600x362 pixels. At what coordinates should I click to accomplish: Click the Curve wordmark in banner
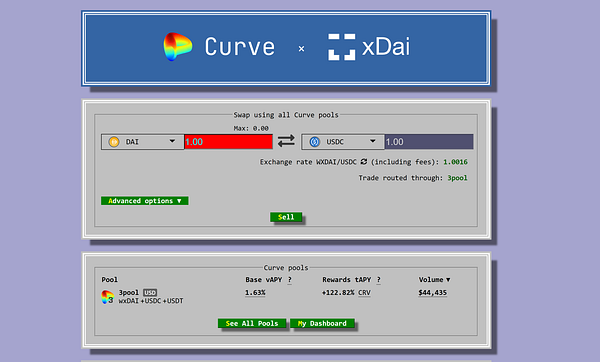(x=240, y=47)
